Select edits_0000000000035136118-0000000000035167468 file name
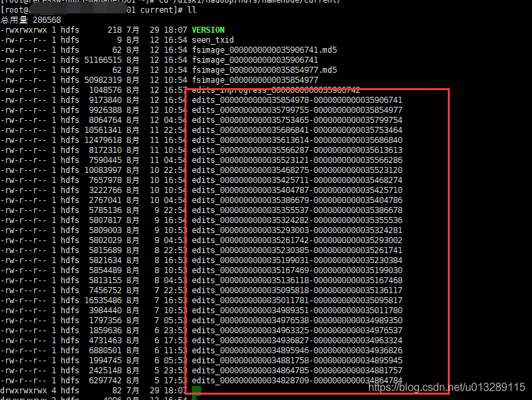Image resolution: width=532 pixels, height=400 pixels. click(297, 280)
